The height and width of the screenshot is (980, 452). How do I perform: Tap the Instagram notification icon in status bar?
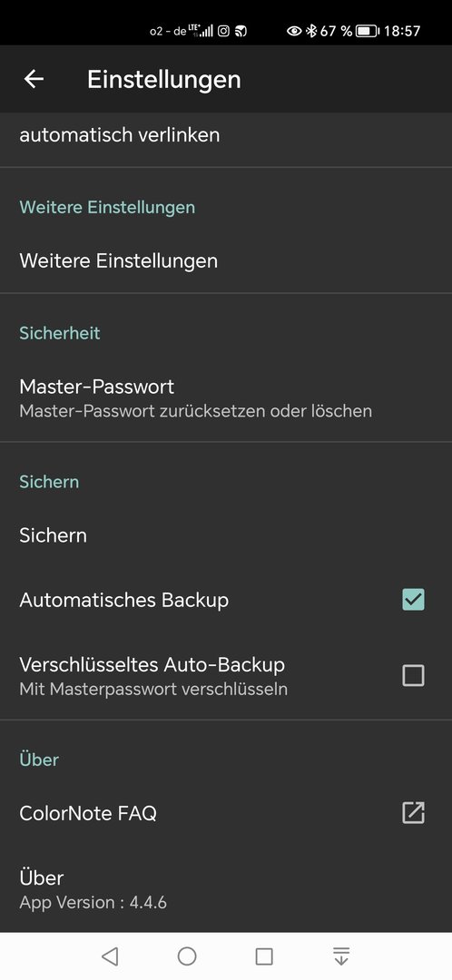(x=224, y=31)
